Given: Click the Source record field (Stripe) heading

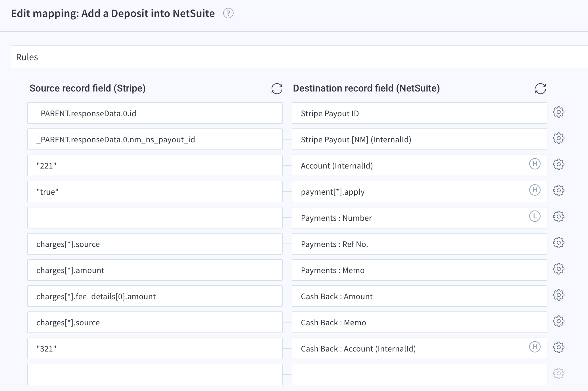Looking at the screenshot, I should point(87,88).
